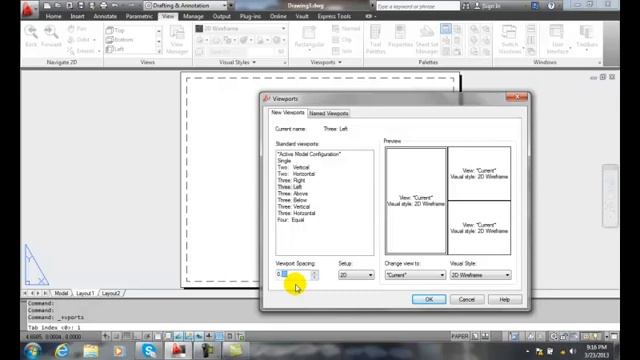Click the left preview viewport pane
Screen dimensions: 640x360
(x=416, y=201)
